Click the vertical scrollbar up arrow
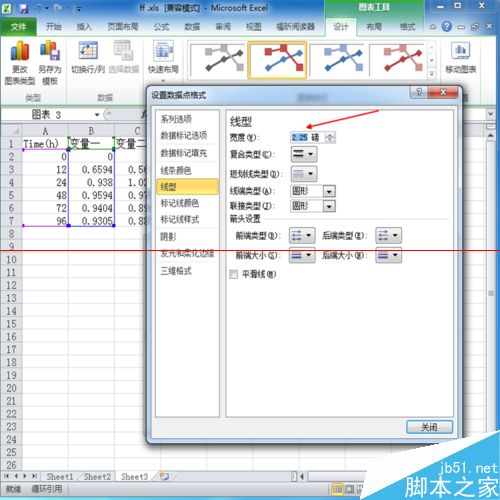This screenshot has height=500, width=500. (490, 136)
